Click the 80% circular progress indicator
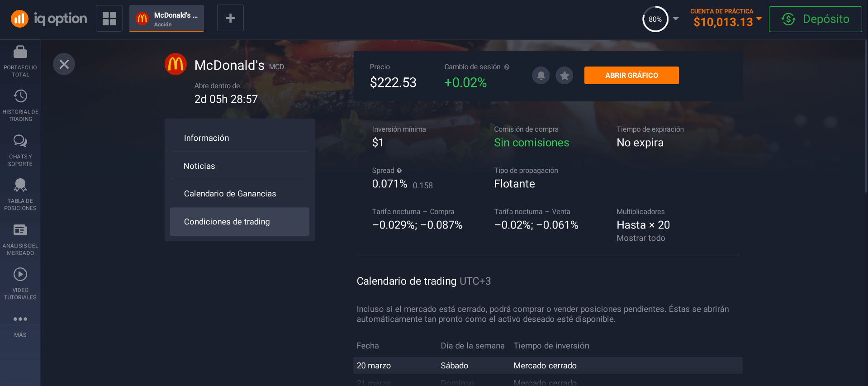Screen dimensions: 868x386 [655, 19]
